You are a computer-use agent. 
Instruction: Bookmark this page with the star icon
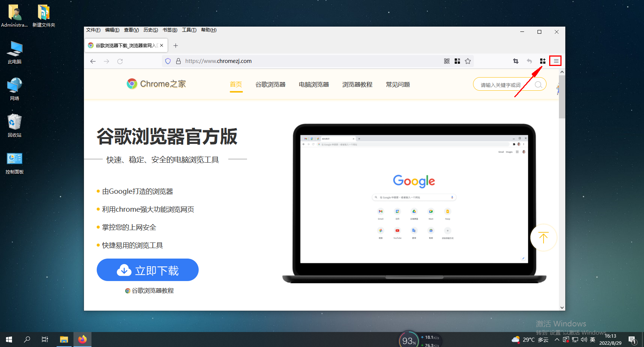pos(468,61)
